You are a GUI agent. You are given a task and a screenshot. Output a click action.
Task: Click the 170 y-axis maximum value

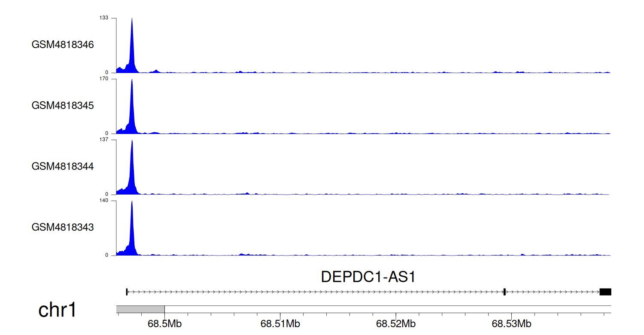(x=104, y=79)
